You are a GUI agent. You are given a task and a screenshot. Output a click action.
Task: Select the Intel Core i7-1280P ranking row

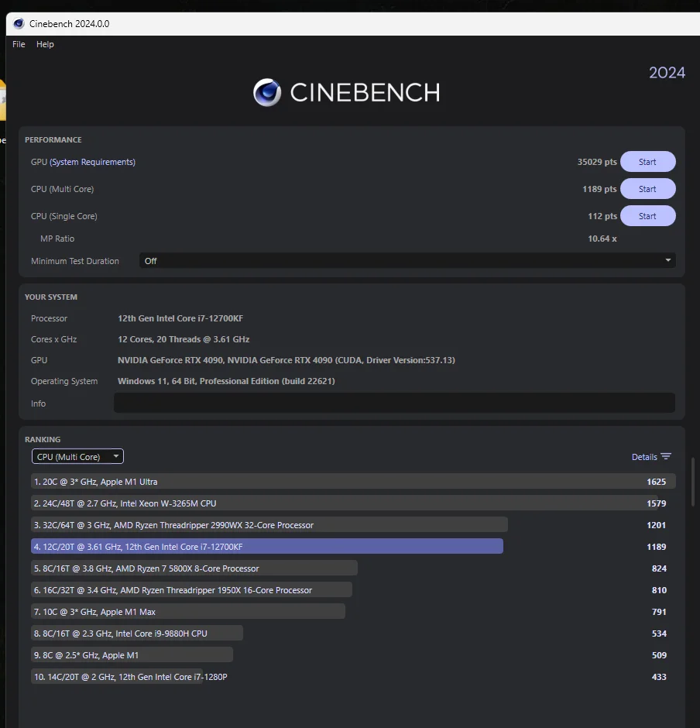pyautogui.click(x=353, y=676)
